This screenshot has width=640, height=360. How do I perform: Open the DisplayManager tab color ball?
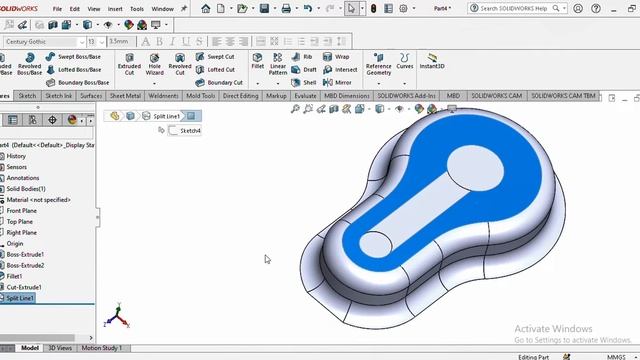[72, 120]
